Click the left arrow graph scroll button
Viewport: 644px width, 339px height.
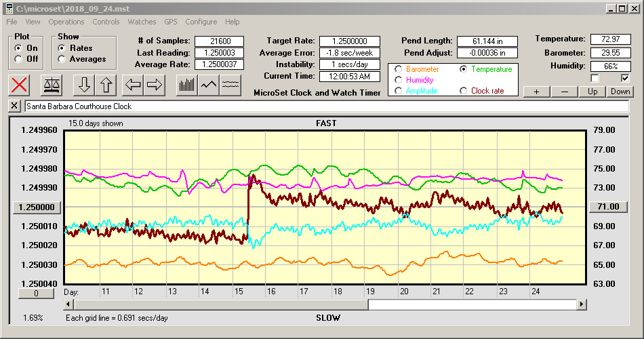133,85
